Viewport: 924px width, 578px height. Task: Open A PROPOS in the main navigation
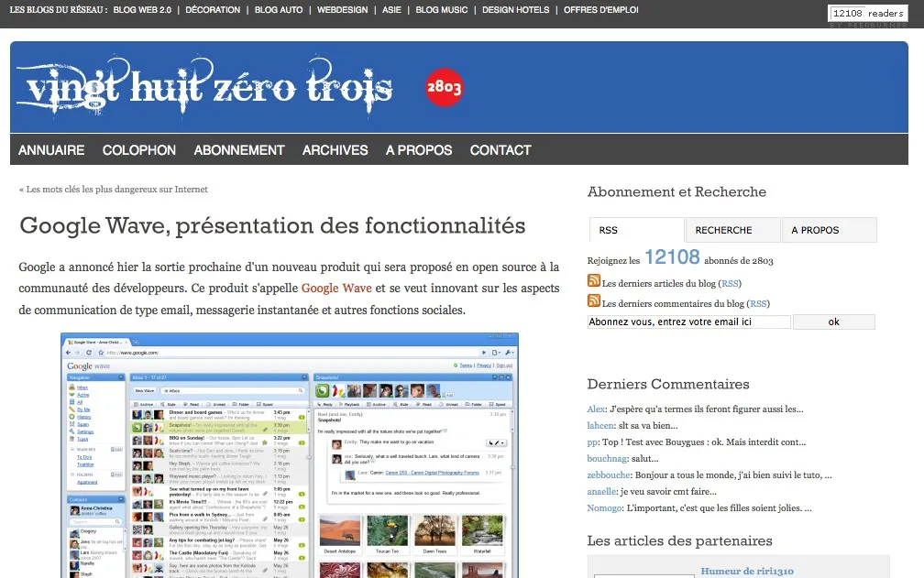(x=419, y=150)
